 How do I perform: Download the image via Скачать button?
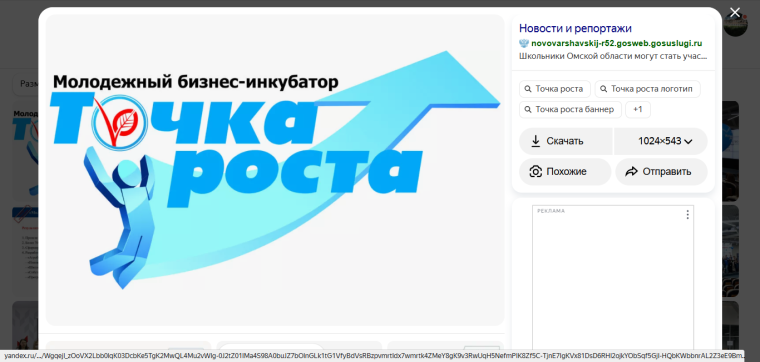(565, 142)
